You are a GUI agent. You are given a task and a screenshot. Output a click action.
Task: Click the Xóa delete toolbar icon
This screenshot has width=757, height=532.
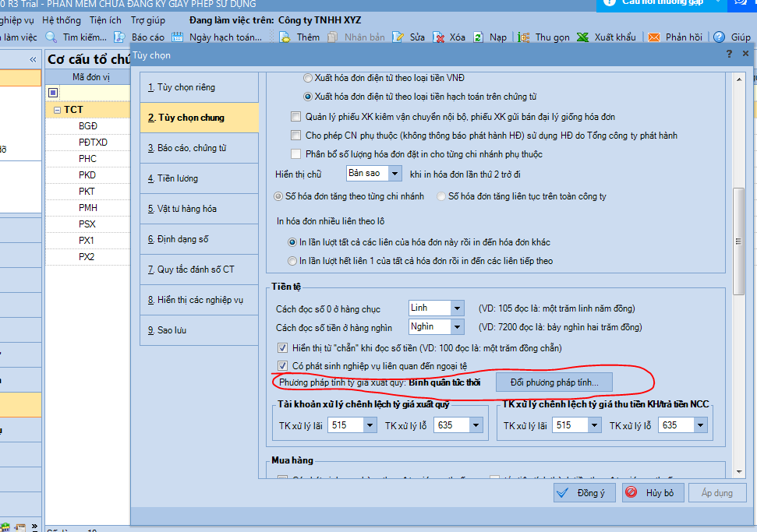pyautogui.click(x=439, y=37)
